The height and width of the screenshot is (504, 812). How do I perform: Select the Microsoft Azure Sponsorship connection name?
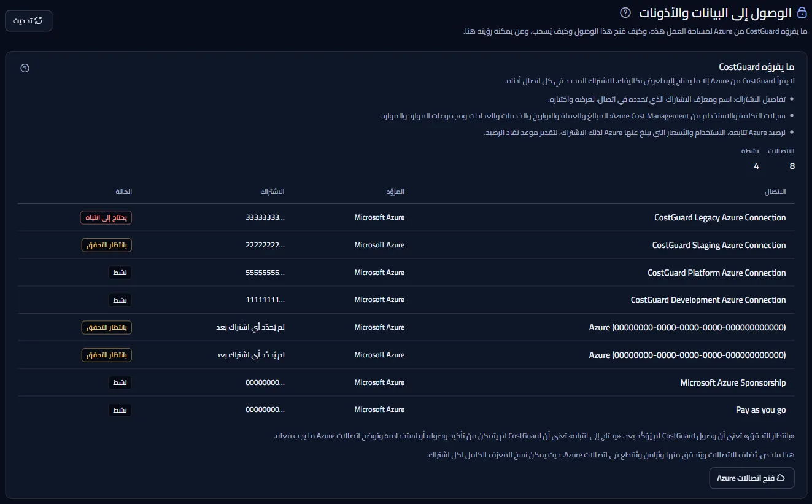(x=733, y=382)
